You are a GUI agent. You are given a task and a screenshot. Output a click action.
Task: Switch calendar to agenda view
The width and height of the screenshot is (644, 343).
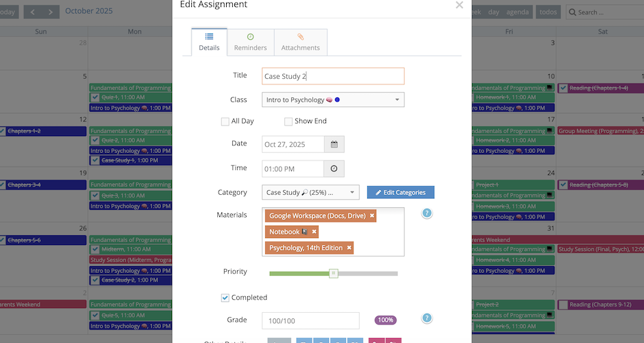(x=517, y=12)
